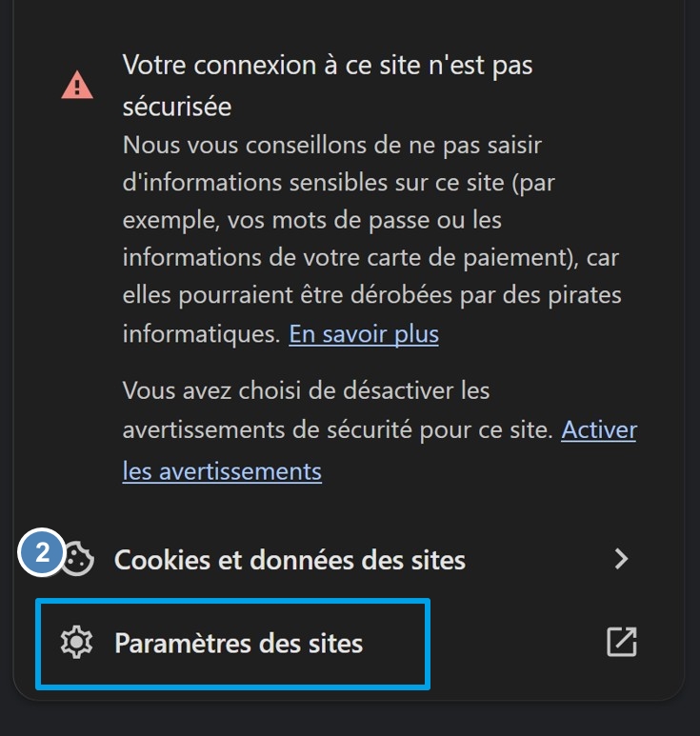The image size is (700, 736).
Task: Click the heading about the unsecured connection
Action: coord(327,66)
